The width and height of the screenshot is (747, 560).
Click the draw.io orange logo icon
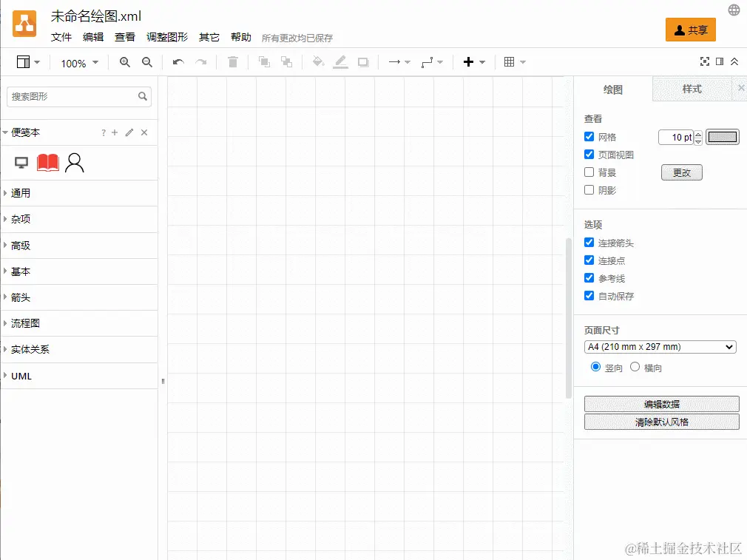point(24,24)
